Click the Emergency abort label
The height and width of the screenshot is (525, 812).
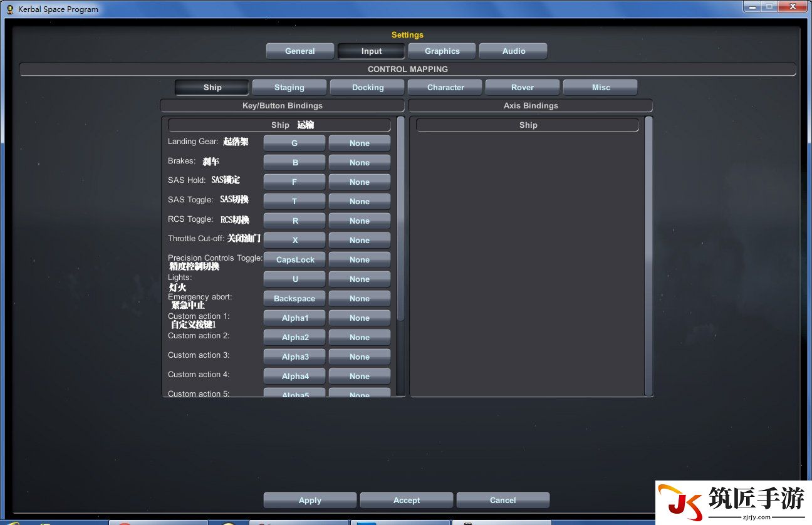(x=200, y=297)
